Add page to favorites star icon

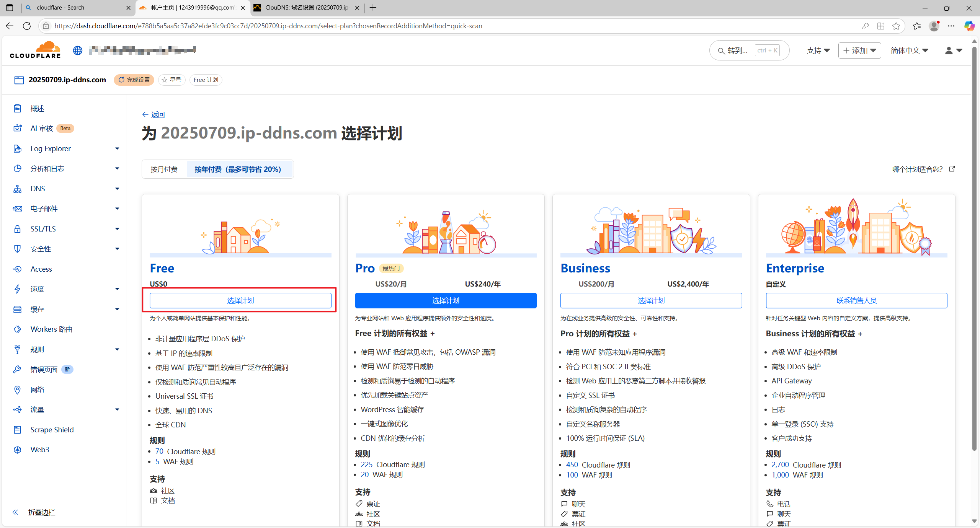tap(896, 26)
